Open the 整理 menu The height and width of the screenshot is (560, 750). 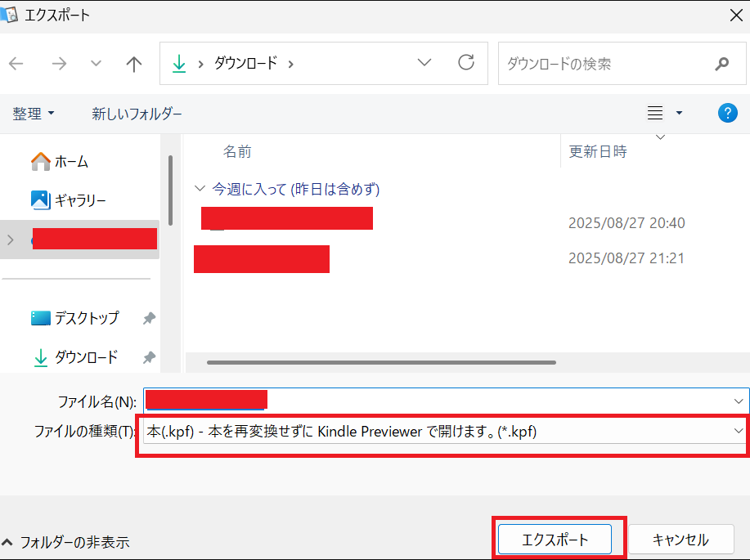click(x=33, y=114)
